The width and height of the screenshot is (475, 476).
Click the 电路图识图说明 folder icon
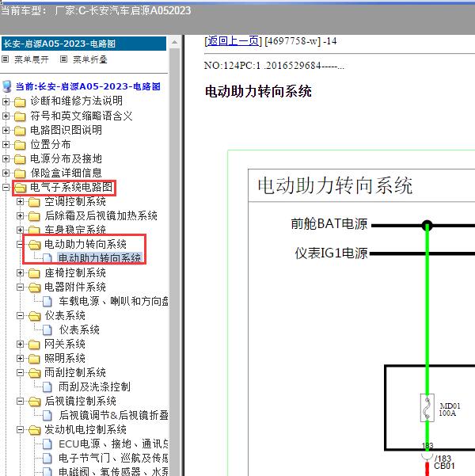[20, 131]
